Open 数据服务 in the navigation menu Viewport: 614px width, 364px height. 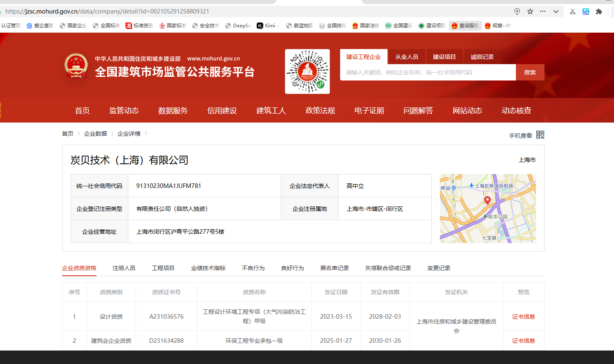(173, 111)
